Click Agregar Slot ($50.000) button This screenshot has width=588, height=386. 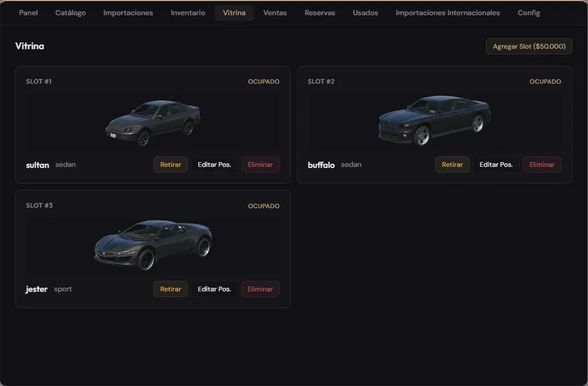529,46
